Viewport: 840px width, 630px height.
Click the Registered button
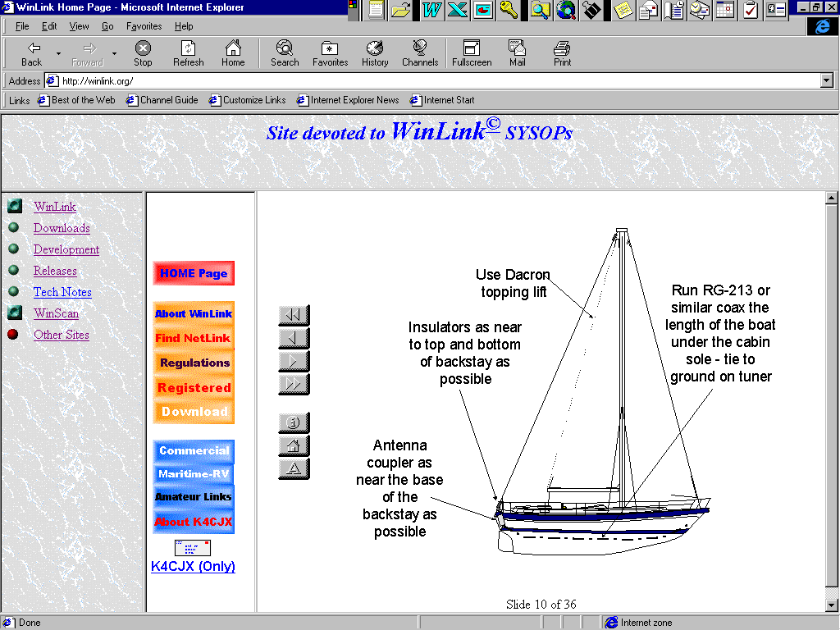[194, 387]
